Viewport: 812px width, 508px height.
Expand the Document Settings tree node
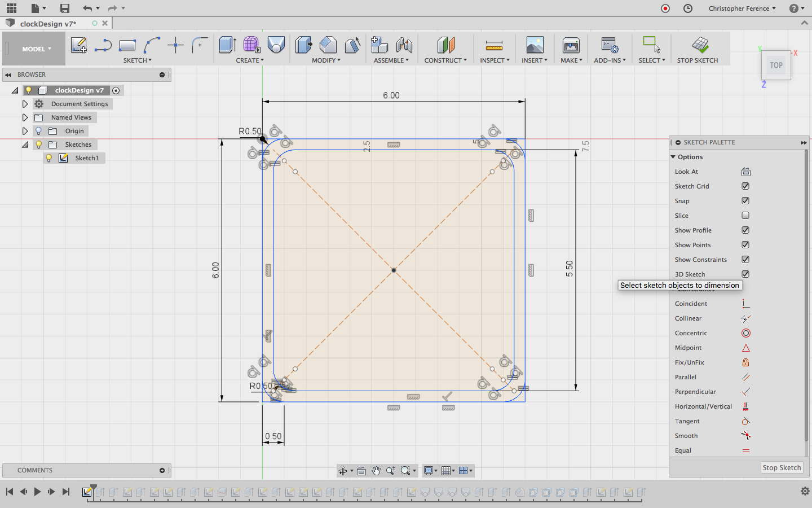tap(25, 104)
